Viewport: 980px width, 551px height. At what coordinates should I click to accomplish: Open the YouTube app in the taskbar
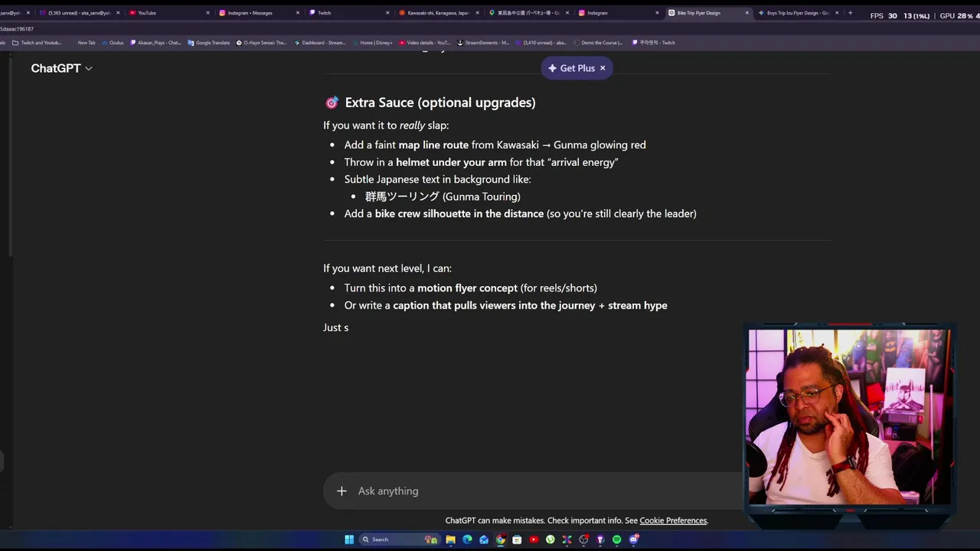pos(534,540)
